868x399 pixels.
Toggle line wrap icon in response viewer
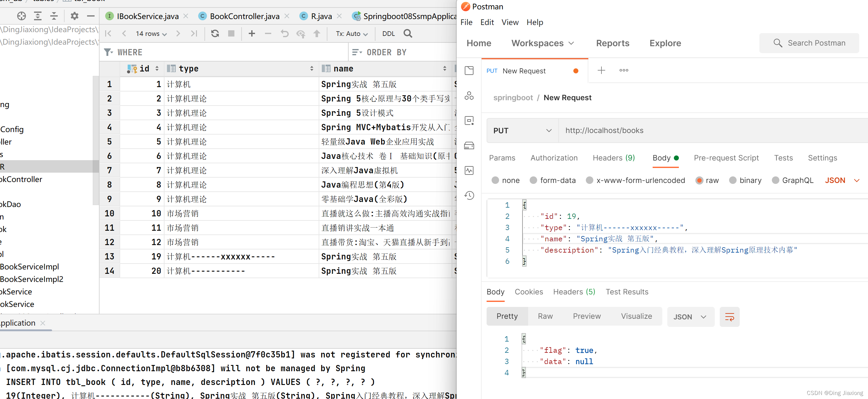729,317
